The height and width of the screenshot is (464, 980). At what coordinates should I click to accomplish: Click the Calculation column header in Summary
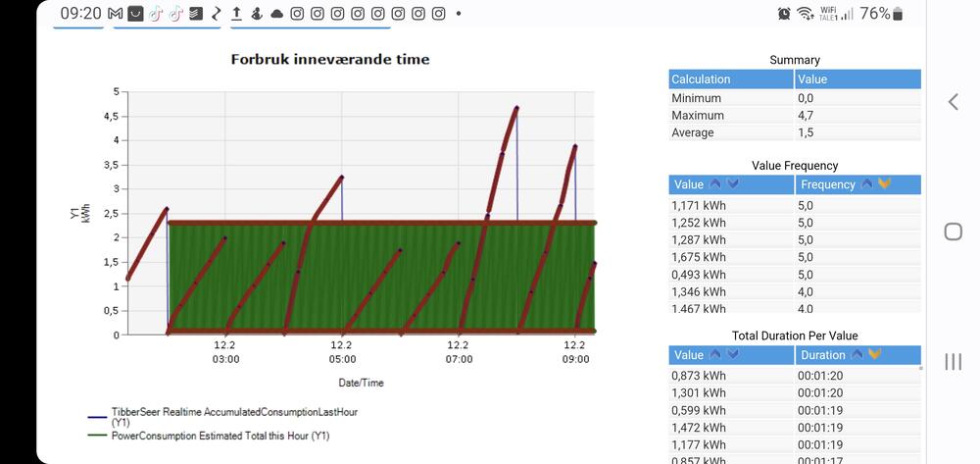click(731, 79)
